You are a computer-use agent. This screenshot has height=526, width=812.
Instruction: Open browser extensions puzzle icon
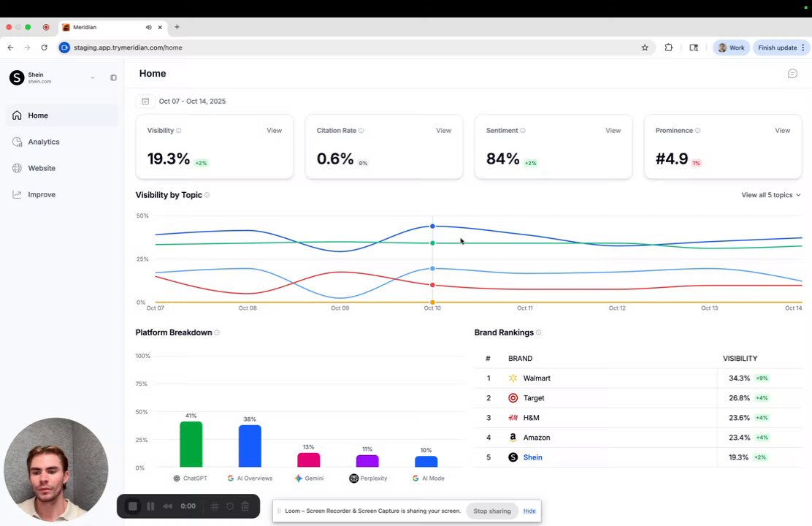pyautogui.click(x=669, y=47)
